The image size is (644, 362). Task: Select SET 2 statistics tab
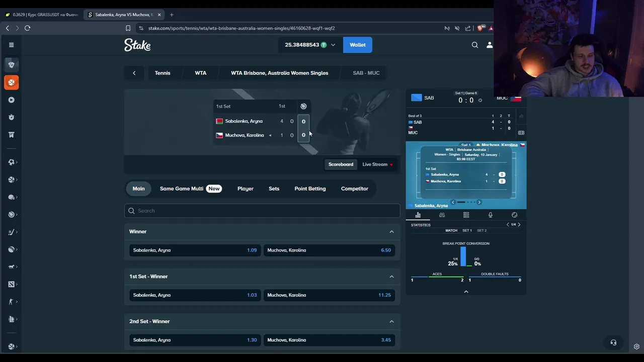[x=481, y=230]
